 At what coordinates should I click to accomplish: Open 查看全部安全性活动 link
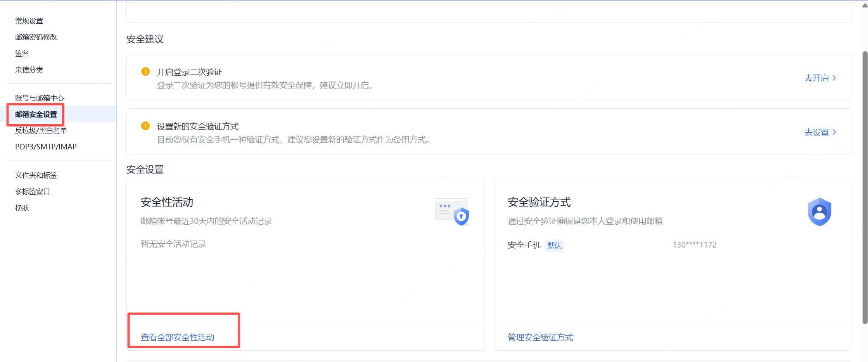click(178, 338)
